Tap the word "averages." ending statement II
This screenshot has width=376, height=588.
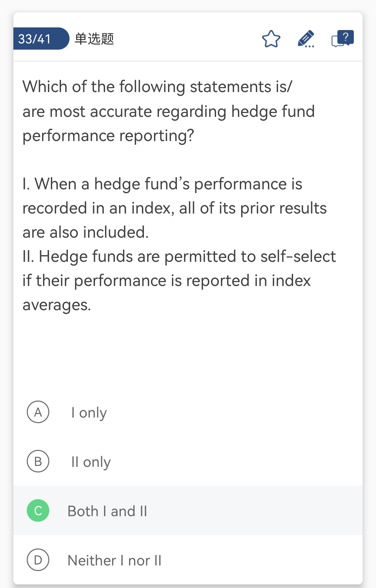click(57, 305)
